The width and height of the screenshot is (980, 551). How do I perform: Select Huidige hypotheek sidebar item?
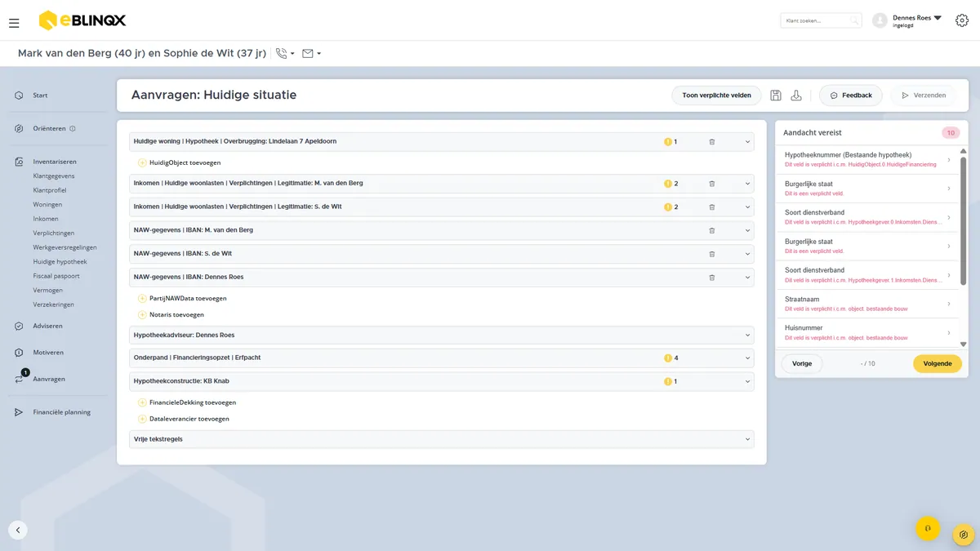[60, 262]
